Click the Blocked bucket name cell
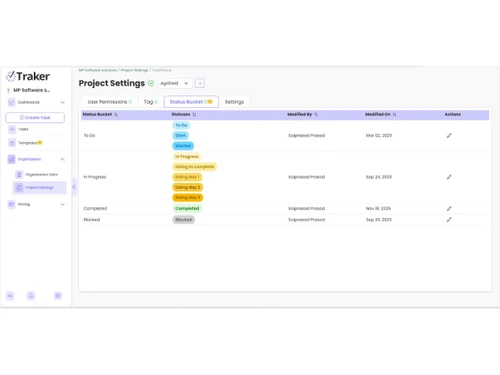The image size is (500, 375). coord(92,220)
